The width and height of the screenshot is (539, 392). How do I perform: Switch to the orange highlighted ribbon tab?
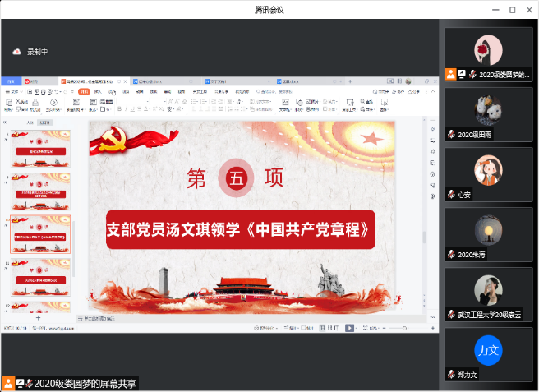coord(84,92)
